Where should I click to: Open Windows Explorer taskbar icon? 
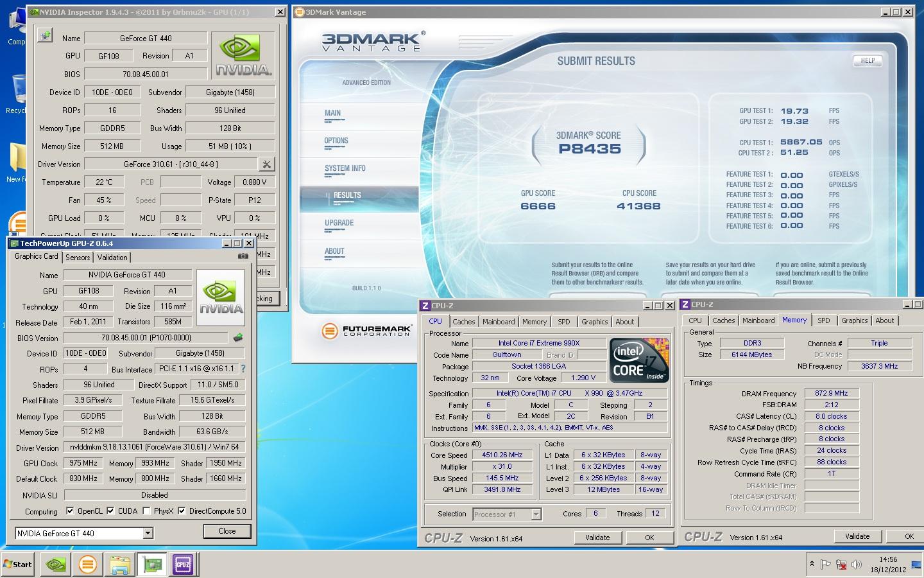click(119, 565)
